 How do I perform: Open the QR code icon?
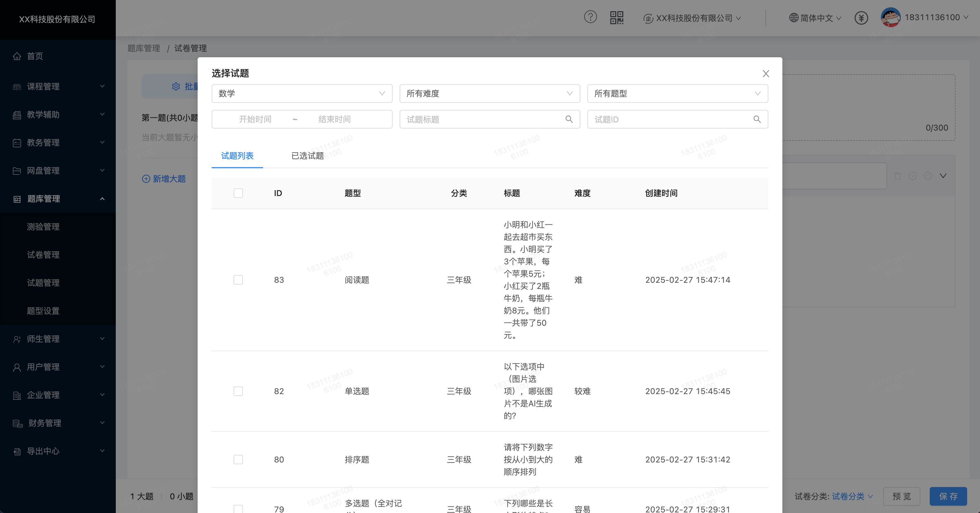(616, 18)
